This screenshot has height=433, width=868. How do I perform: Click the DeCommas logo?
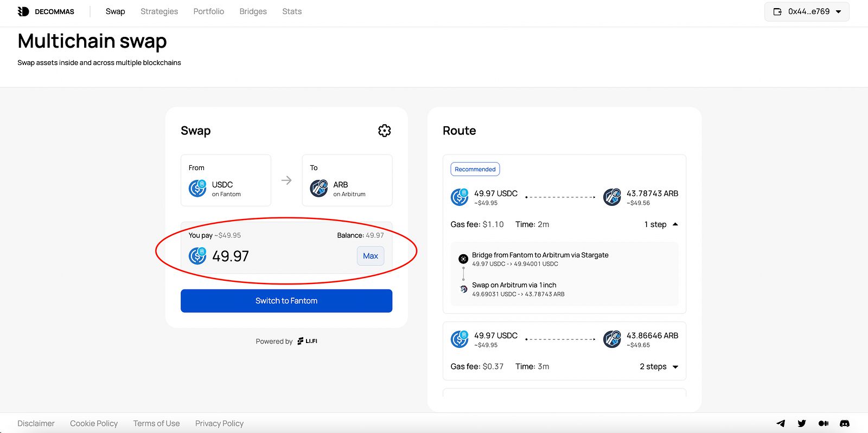[x=46, y=11]
